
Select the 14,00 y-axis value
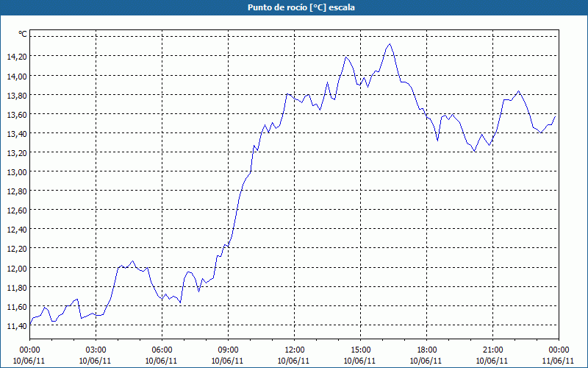coord(17,76)
